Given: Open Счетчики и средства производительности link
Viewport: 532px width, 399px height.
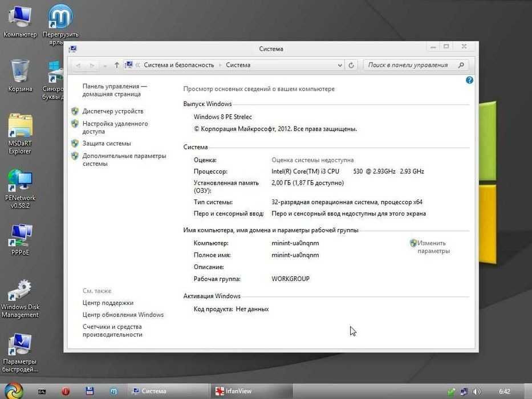Looking at the screenshot, I should [112, 331].
